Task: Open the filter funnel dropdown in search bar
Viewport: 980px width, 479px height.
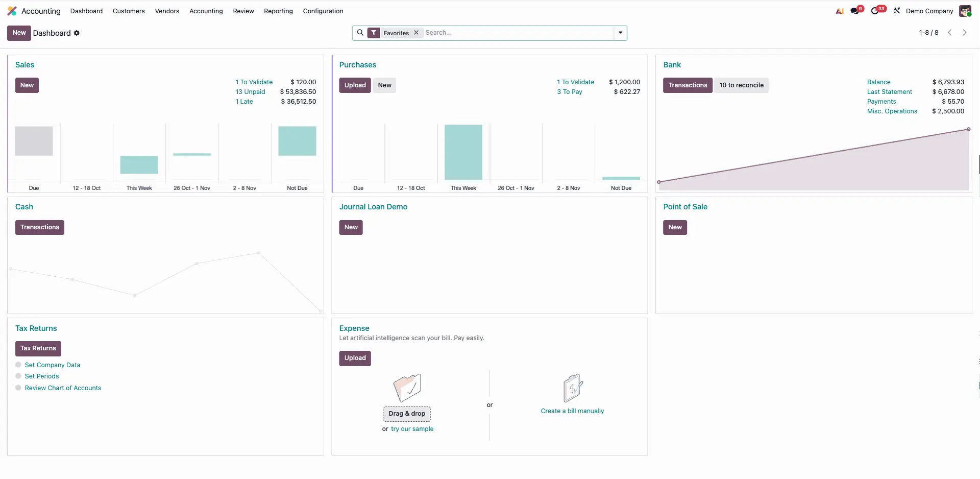Action: tap(373, 32)
